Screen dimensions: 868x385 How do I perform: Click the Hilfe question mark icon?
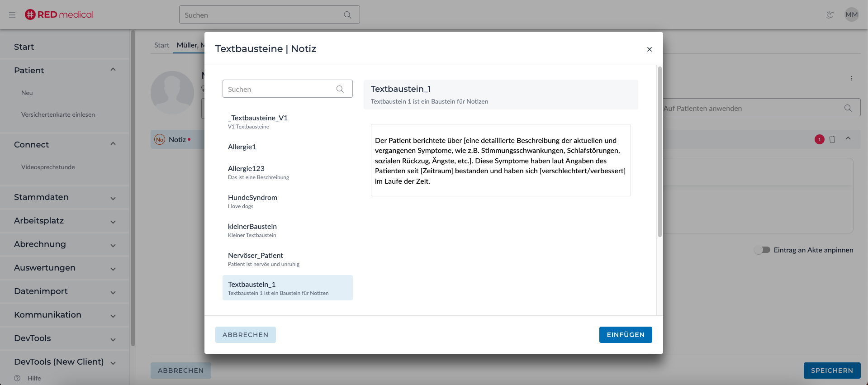tap(17, 378)
